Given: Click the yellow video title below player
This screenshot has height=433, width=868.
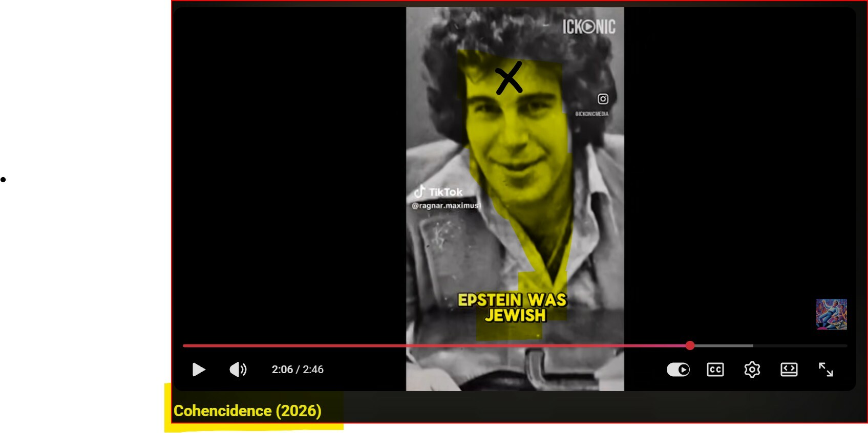Looking at the screenshot, I should pos(247,411).
